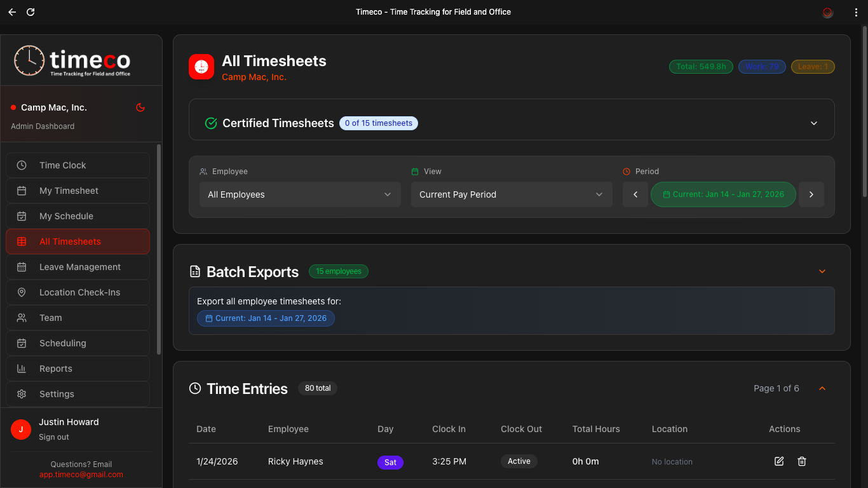Image resolution: width=868 pixels, height=488 pixels.
Task: Expand the Certified Timesheets section
Action: coord(814,123)
